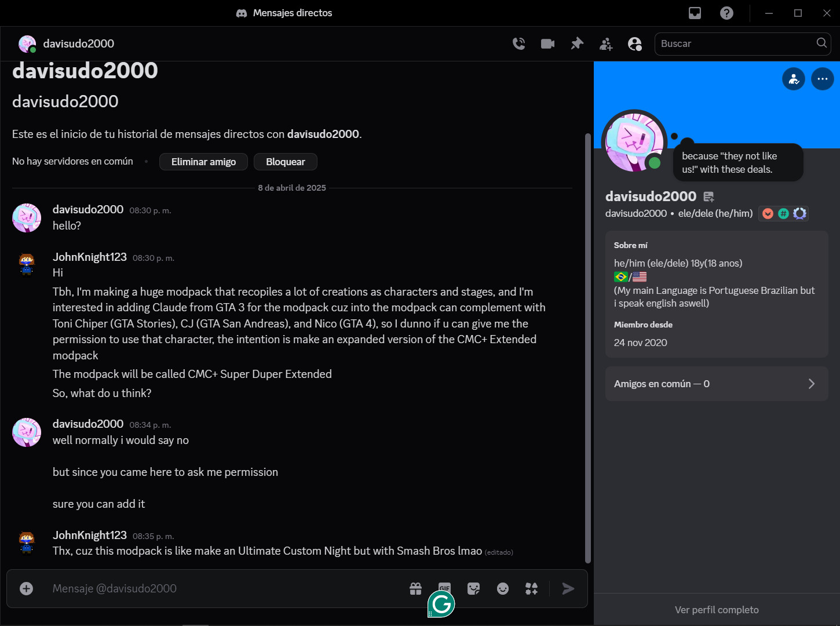840x626 pixels.
Task: Click the Bloquear button
Action: 285,162
